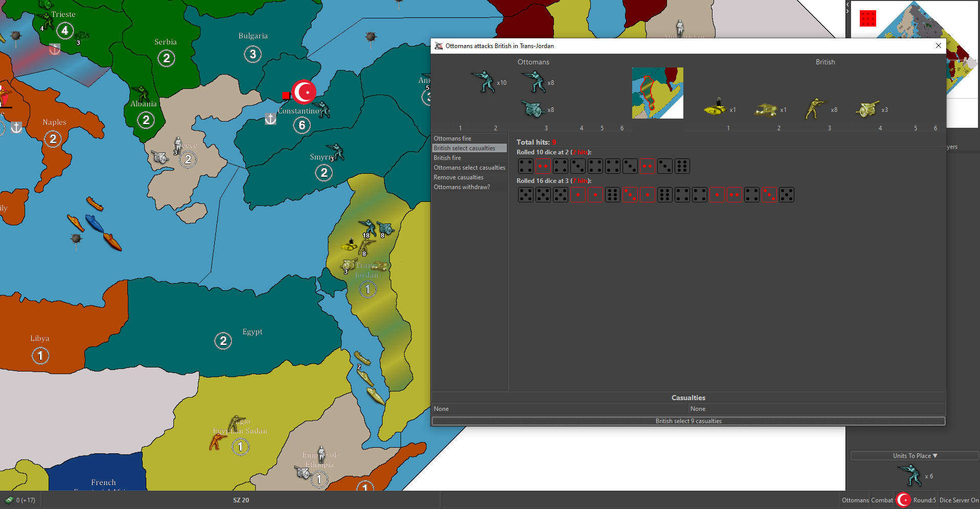Image resolution: width=980 pixels, height=509 pixels.
Task: Click the 'Ottomans' heading in the battle dialog
Action: coord(533,62)
